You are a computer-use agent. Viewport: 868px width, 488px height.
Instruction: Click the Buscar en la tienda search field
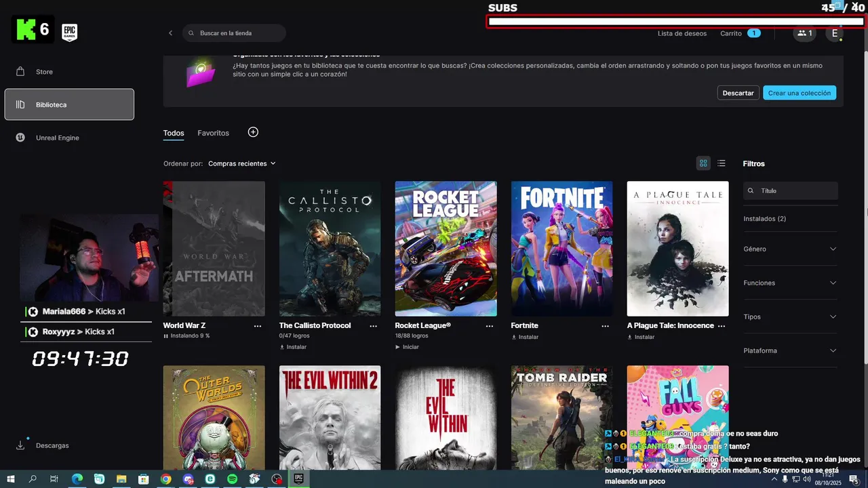pyautogui.click(x=234, y=33)
